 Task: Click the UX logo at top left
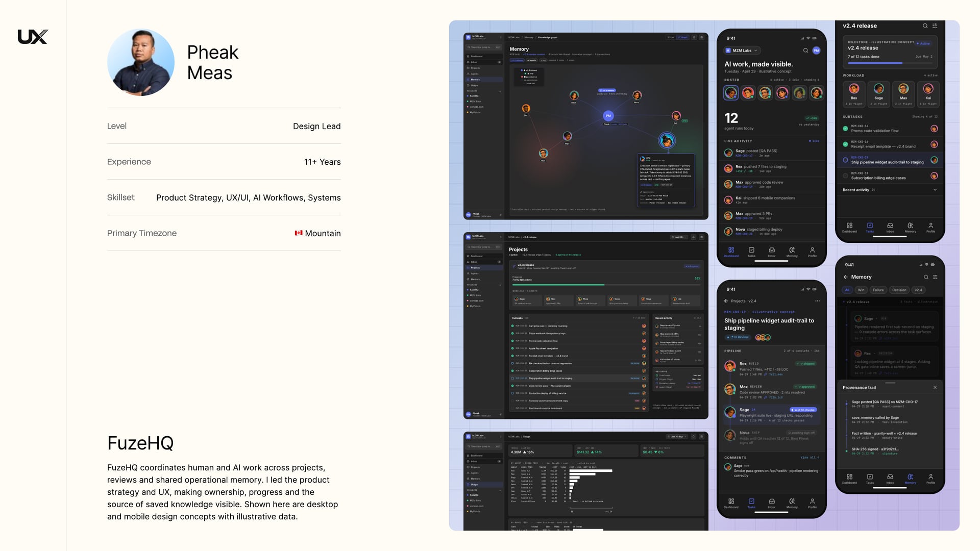33,37
